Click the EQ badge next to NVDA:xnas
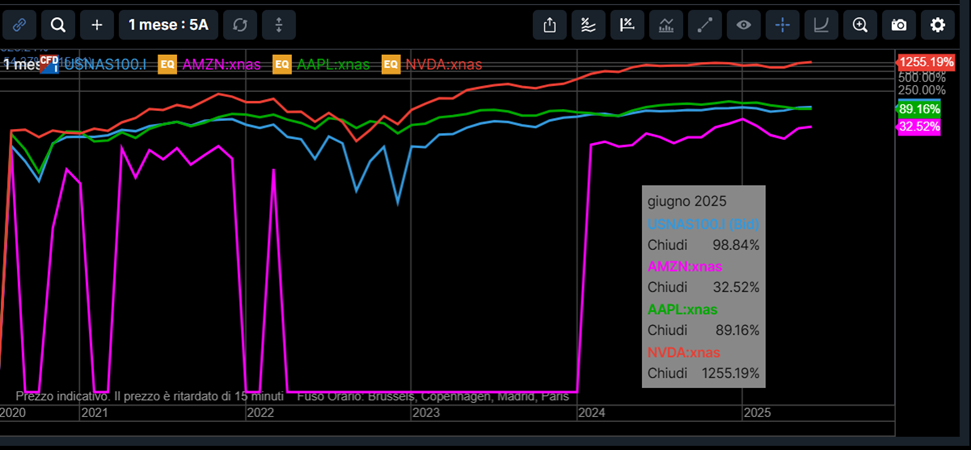Screen dimensions: 971x450 (391, 64)
